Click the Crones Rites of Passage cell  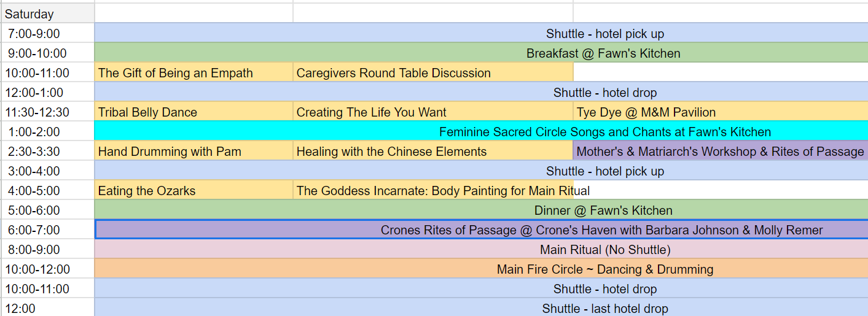pos(481,229)
